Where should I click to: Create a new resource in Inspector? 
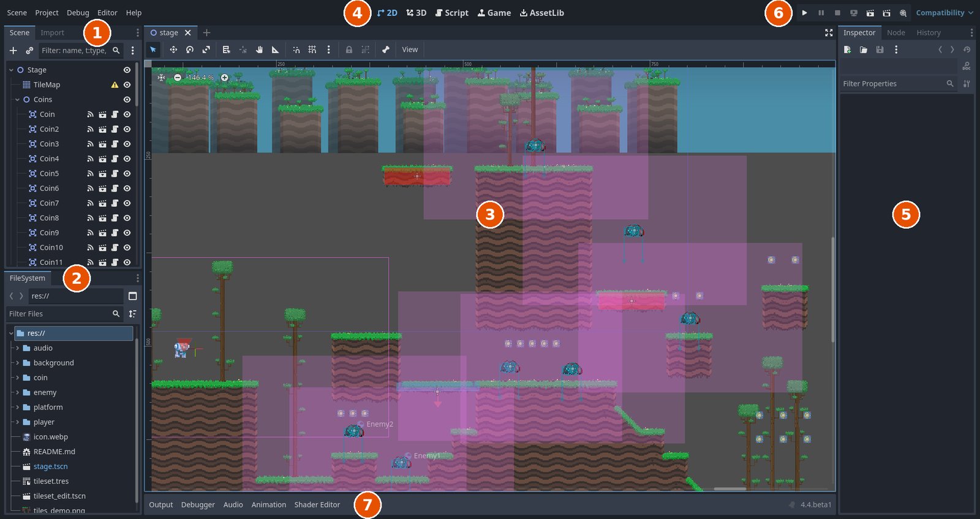[848, 50]
